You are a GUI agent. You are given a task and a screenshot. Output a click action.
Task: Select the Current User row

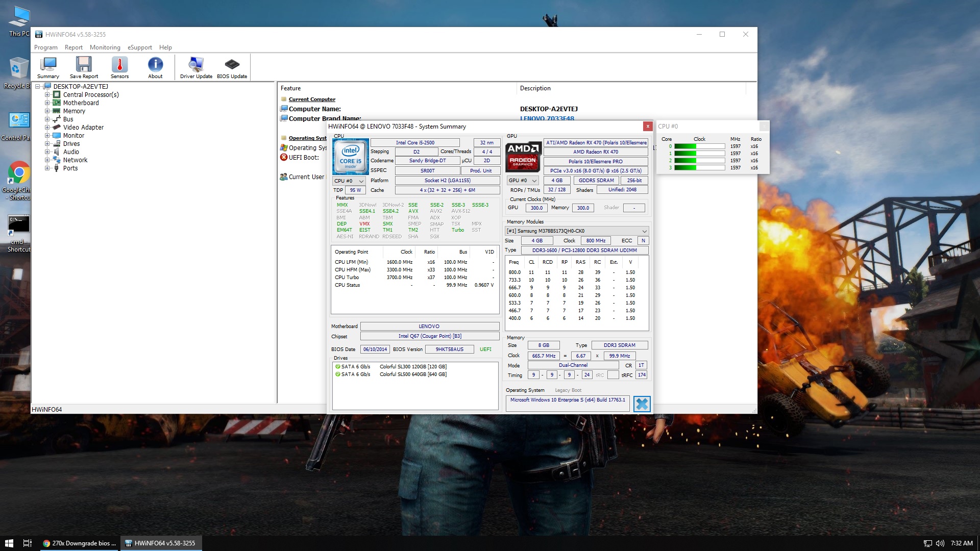303,177
